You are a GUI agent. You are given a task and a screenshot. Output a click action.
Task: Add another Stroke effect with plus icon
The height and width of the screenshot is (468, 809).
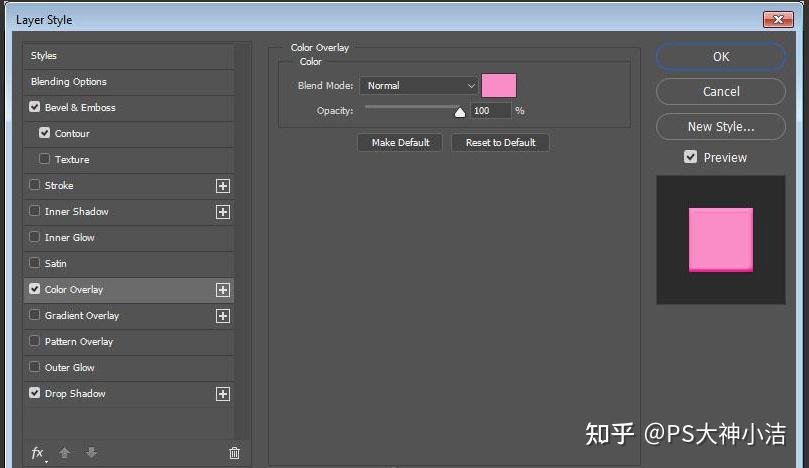pyautogui.click(x=223, y=186)
